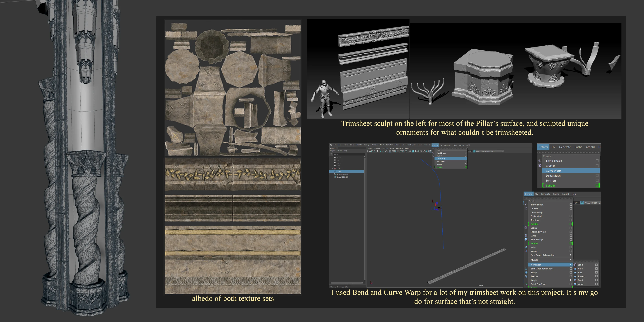Open the Blend Shape options box in enlarged menu
Screen dimensions: 644x322
(x=597, y=161)
